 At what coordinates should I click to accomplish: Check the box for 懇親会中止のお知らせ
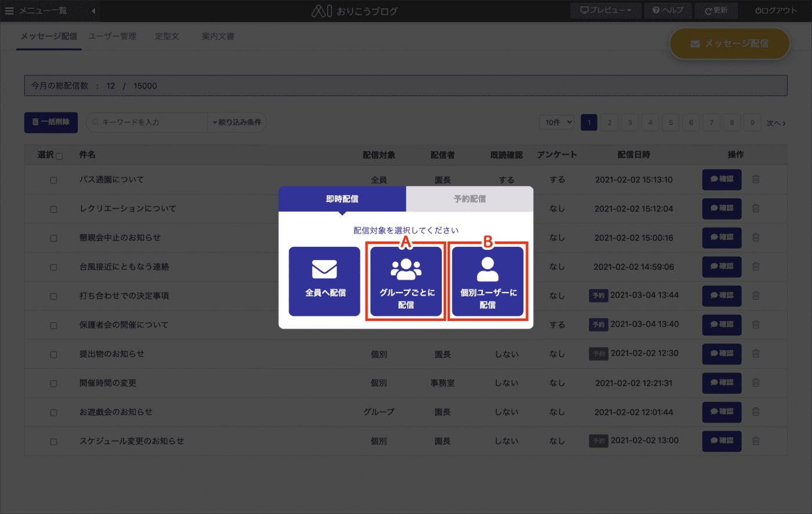click(x=53, y=238)
